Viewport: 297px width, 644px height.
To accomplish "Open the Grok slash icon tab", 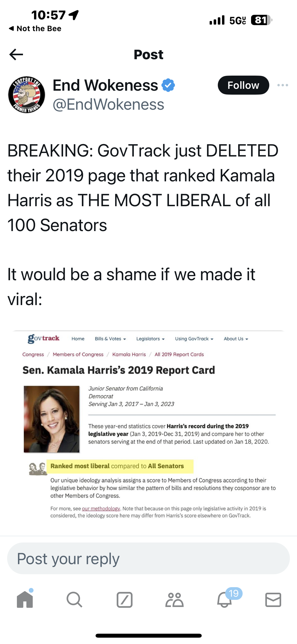I will (124, 600).
